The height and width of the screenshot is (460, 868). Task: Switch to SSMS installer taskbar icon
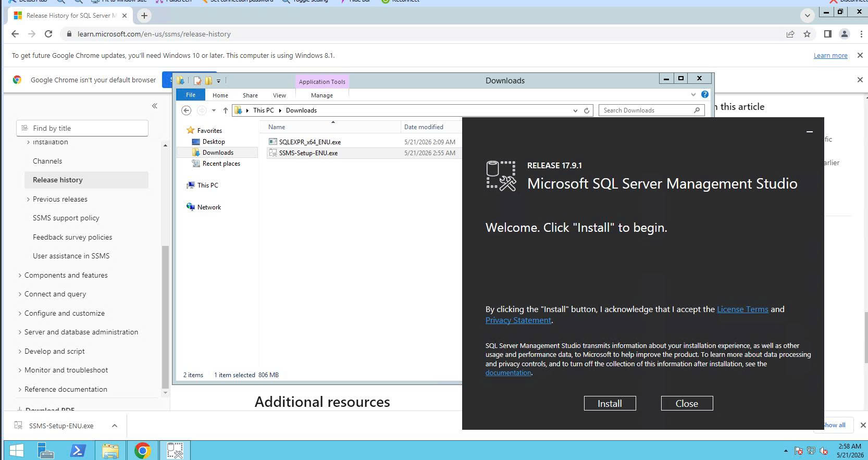pyautogui.click(x=175, y=450)
